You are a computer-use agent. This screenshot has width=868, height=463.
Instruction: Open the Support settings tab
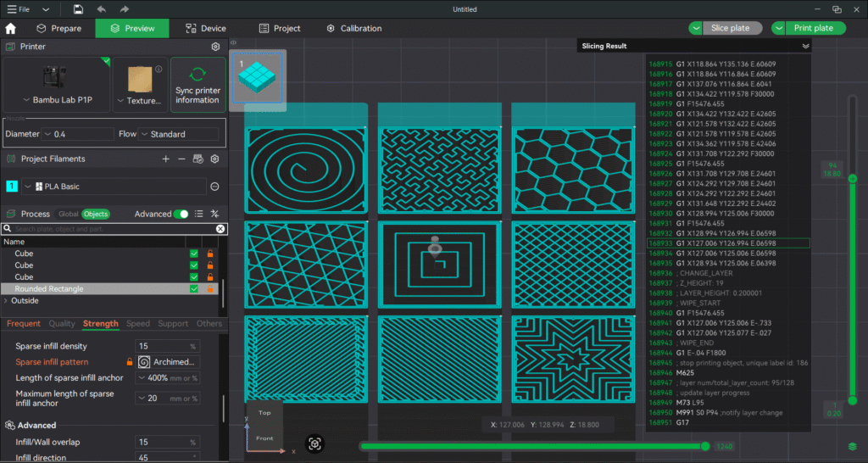click(173, 323)
